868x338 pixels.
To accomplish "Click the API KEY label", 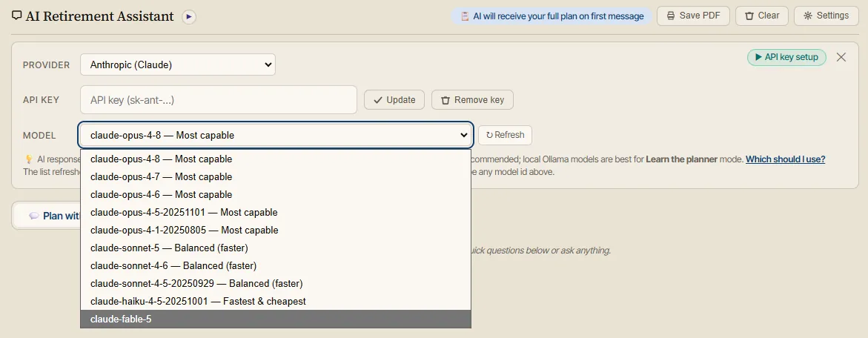I will pyautogui.click(x=41, y=100).
